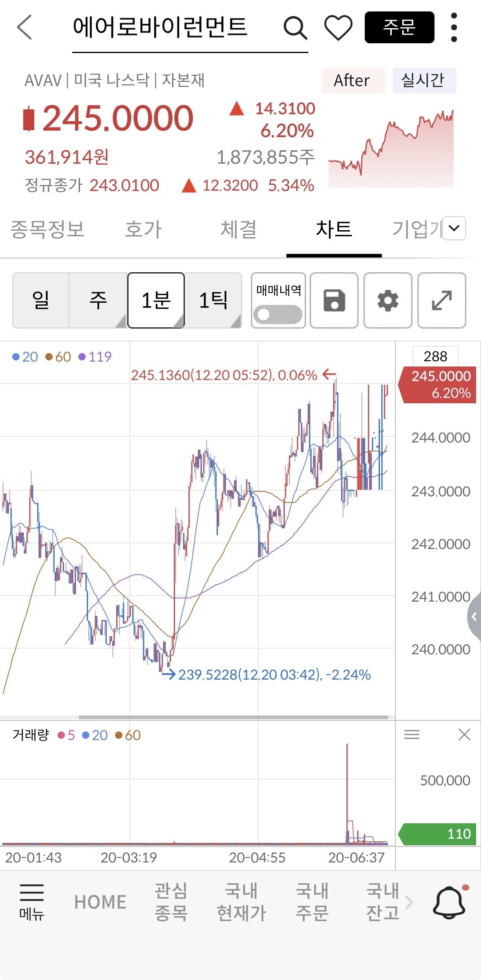Open 관심종목 in bottom navigation
The height and width of the screenshot is (980, 481).
click(x=171, y=902)
